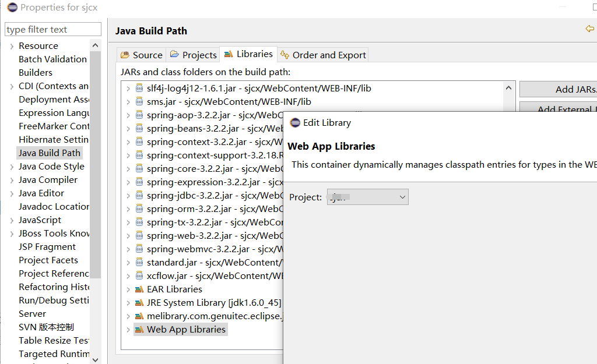
Task: Click the Web App Libraries container icon
Action: (x=139, y=330)
